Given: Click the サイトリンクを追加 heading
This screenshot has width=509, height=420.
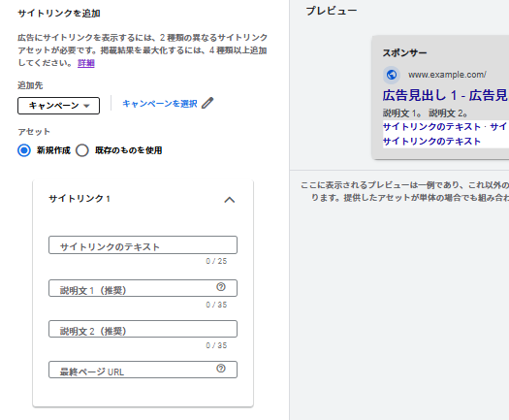Looking at the screenshot, I should (59, 14).
